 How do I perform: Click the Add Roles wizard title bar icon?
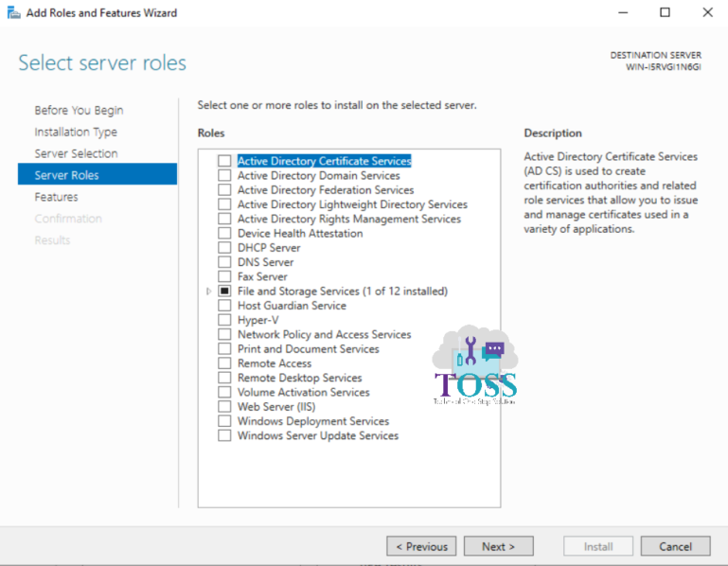(14, 12)
